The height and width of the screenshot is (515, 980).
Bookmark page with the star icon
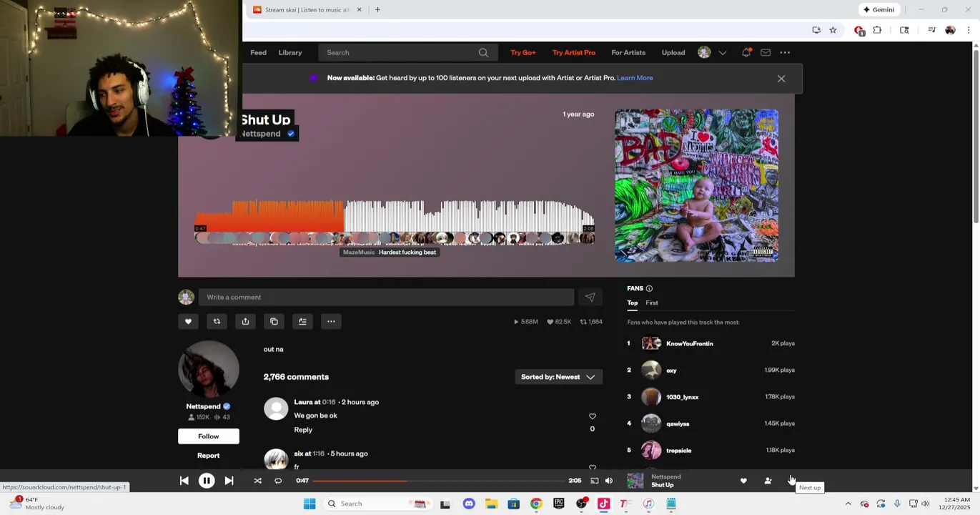click(833, 30)
